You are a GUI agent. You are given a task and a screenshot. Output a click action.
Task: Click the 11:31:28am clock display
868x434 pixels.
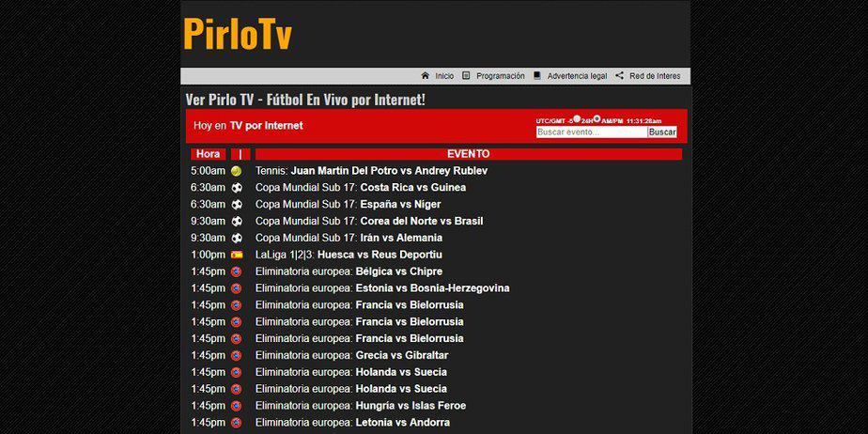(643, 121)
